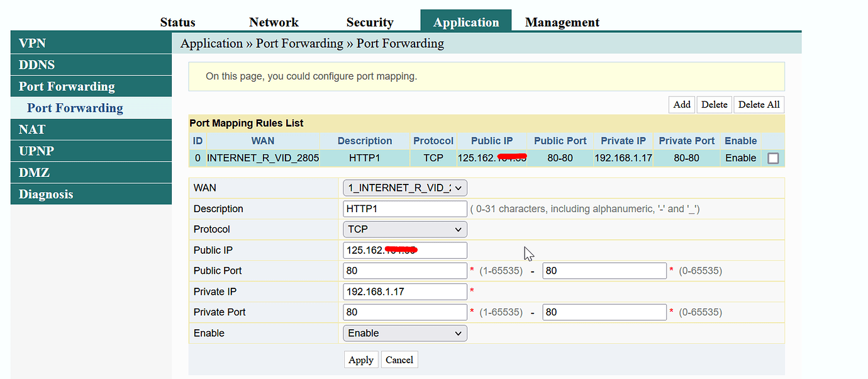Open the Protocol dropdown
868x379 pixels.
[x=404, y=229]
